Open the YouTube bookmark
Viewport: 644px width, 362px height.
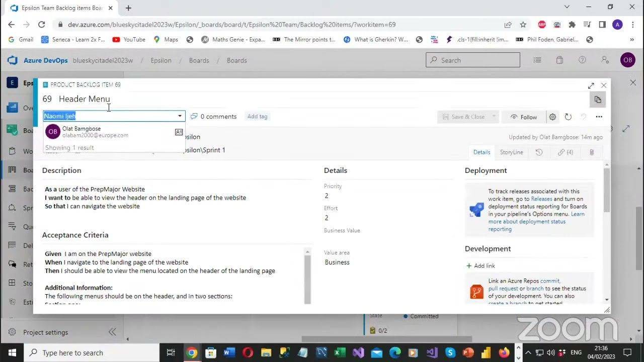click(x=129, y=39)
